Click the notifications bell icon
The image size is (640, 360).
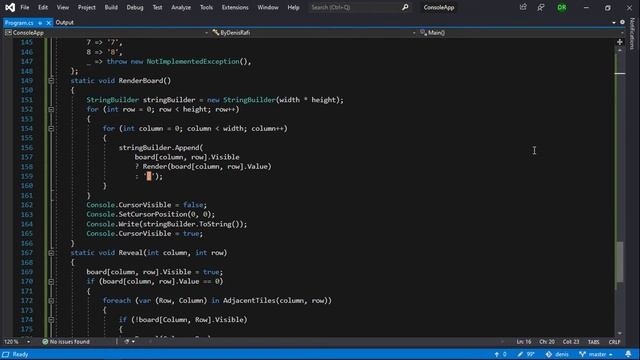click(x=628, y=354)
